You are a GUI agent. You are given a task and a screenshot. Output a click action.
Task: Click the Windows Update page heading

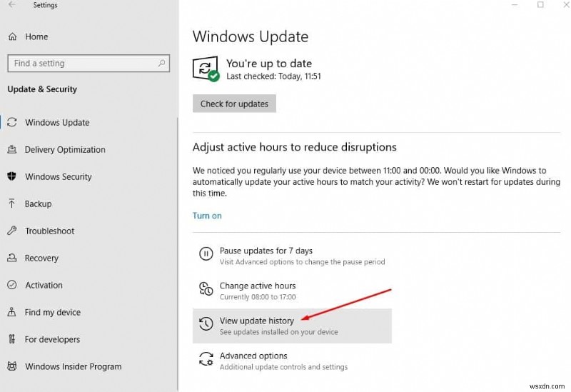tap(251, 36)
